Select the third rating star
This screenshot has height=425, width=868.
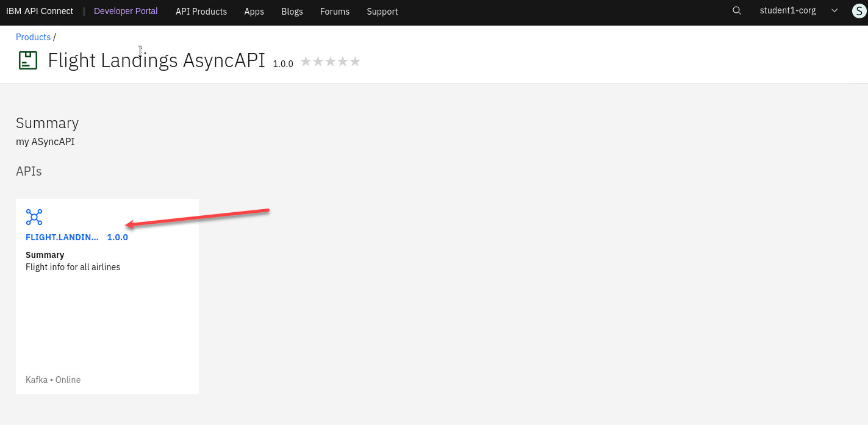(x=330, y=62)
